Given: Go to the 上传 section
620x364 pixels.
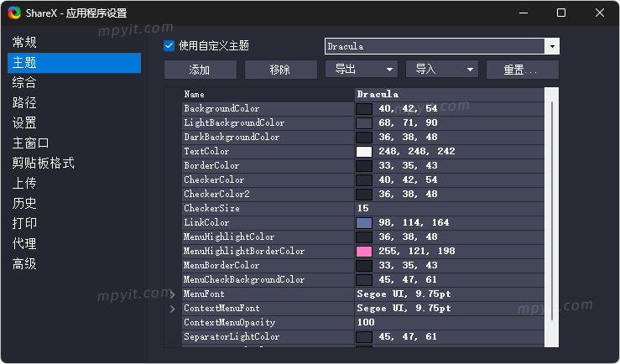Looking at the screenshot, I should pos(24,183).
